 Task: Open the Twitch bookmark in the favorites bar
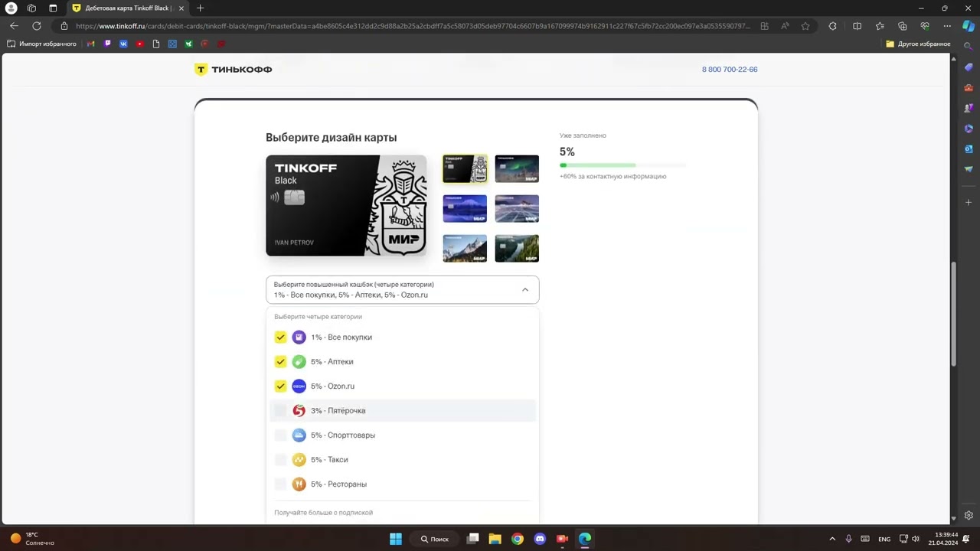pyautogui.click(x=107, y=44)
